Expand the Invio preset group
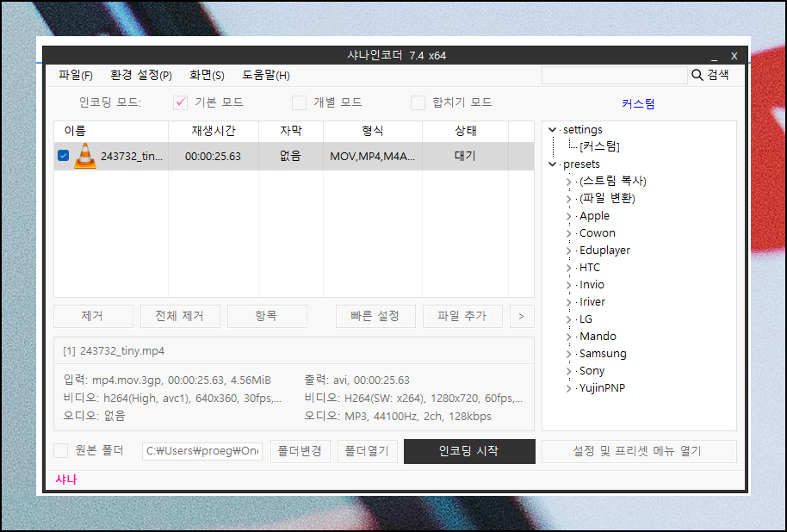The width and height of the screenshot is (787, 532). click(x=568, y=285)
